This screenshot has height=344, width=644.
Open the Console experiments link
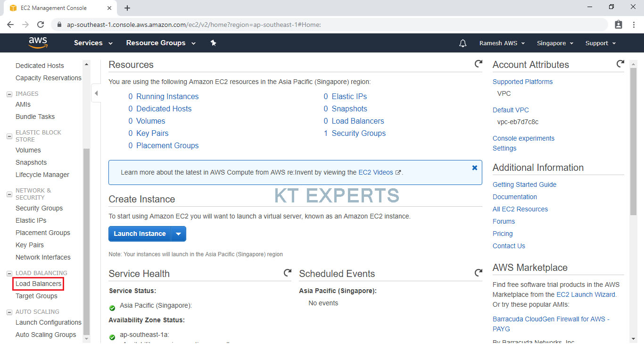523,138
